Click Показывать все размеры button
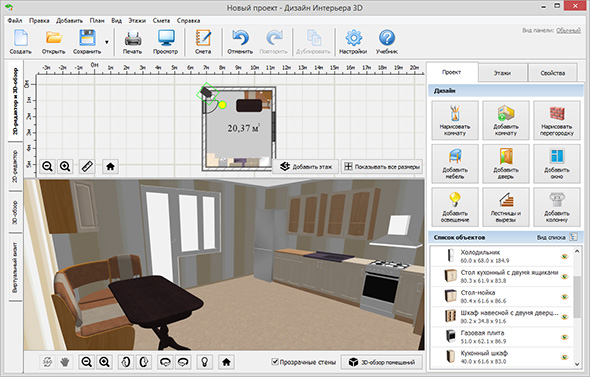The height and width of the screenshot is (377, 590). (x=382, y=167)
